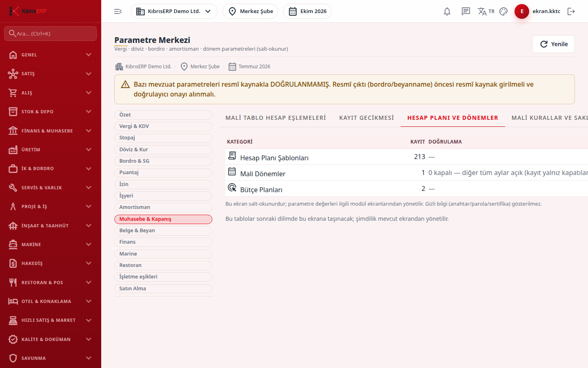Viewport: 588px width, 368px height.
Task: Expand the Stok & Depo section
Action: (51, 112)
